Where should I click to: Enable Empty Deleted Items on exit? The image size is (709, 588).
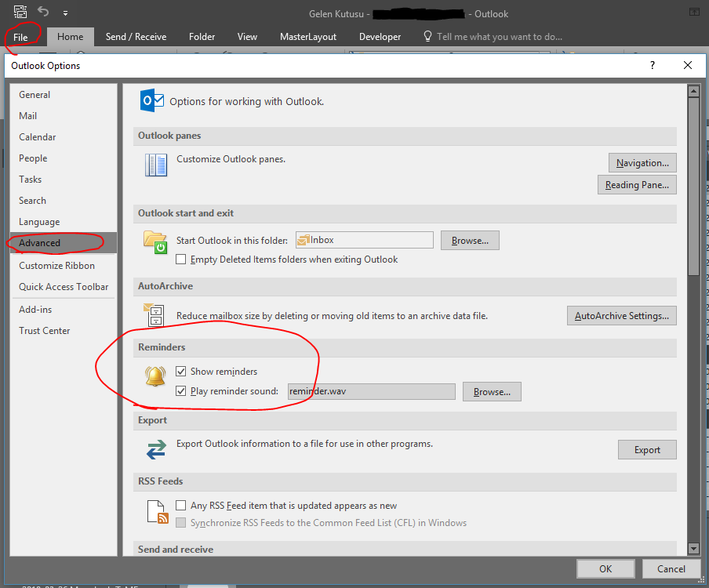[181, 260]
